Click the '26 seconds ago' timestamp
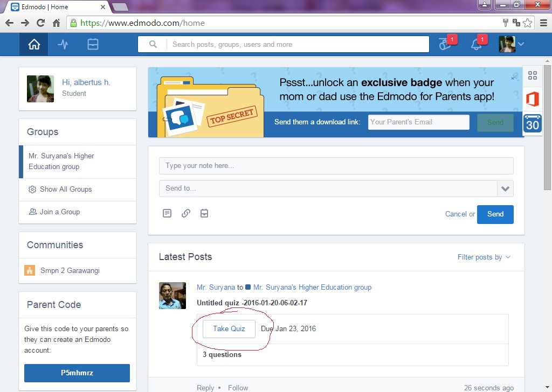Image resolution: width=552 pixels, height=392 pixels. [488, 388]
